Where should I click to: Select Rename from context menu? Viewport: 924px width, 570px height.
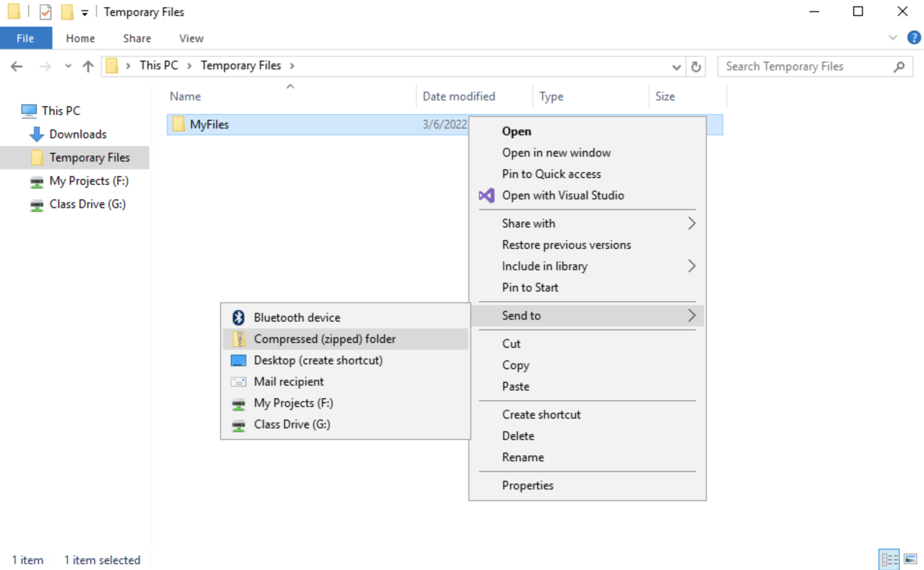point(523,457)
